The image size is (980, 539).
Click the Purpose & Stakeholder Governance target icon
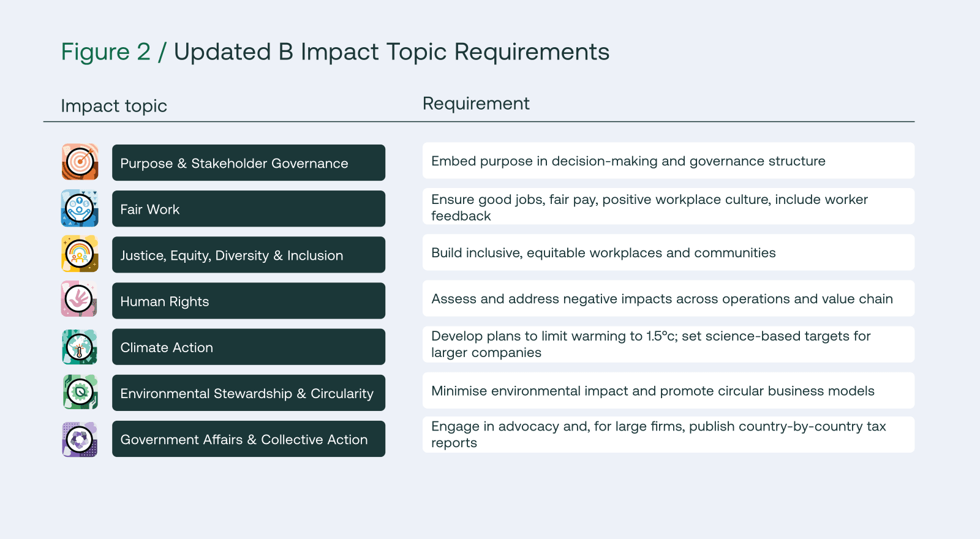click(80, 162)
